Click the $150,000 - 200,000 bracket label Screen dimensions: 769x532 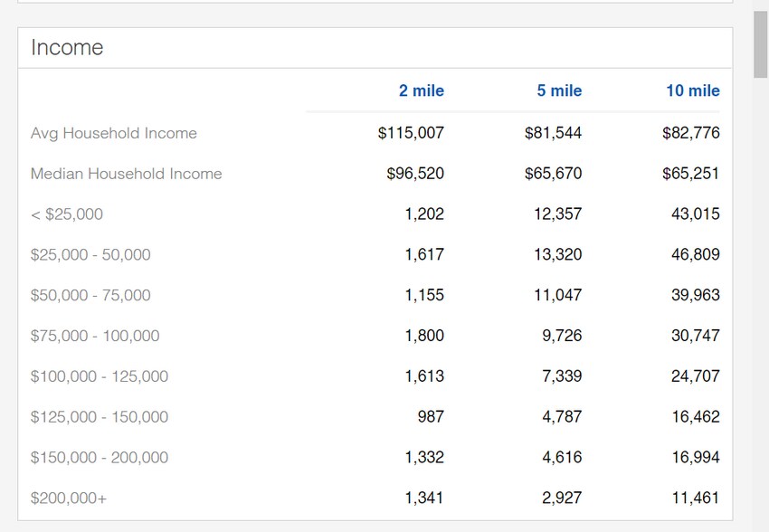pyautogui.click(x=100, y=458)
